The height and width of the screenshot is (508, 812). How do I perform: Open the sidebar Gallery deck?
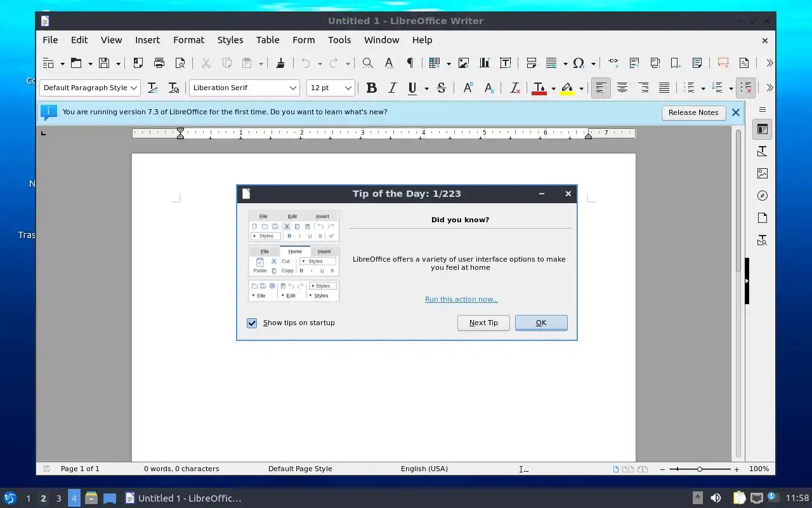pos(763,173)
